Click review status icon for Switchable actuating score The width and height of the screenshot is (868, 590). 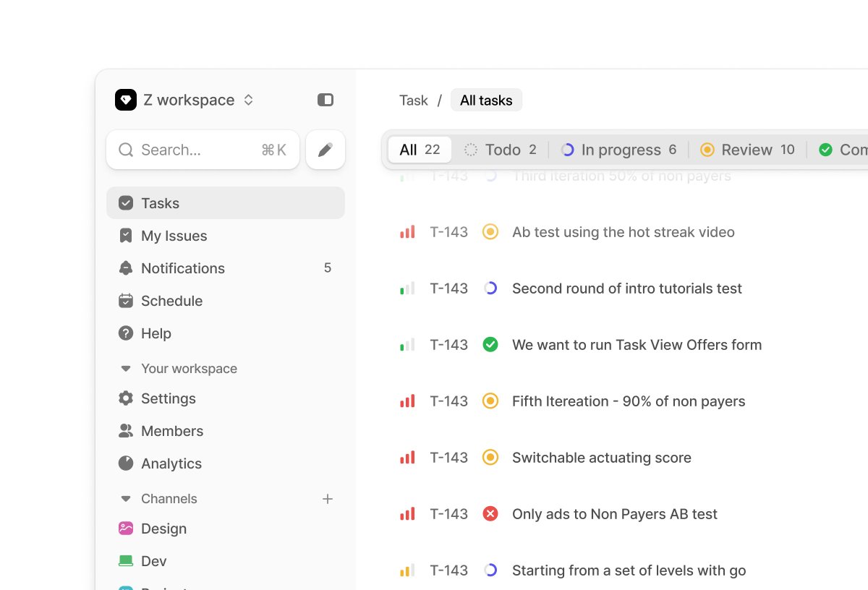click(490, 458)
